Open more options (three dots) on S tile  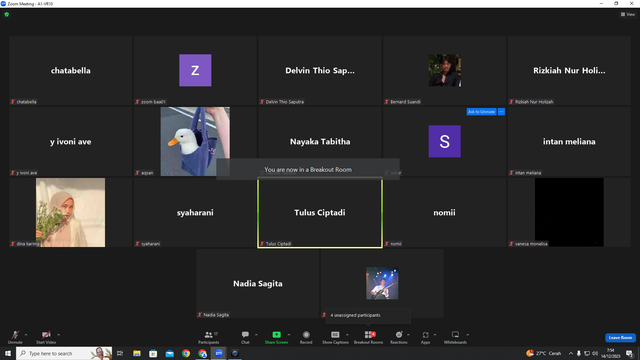click(501, 112)
